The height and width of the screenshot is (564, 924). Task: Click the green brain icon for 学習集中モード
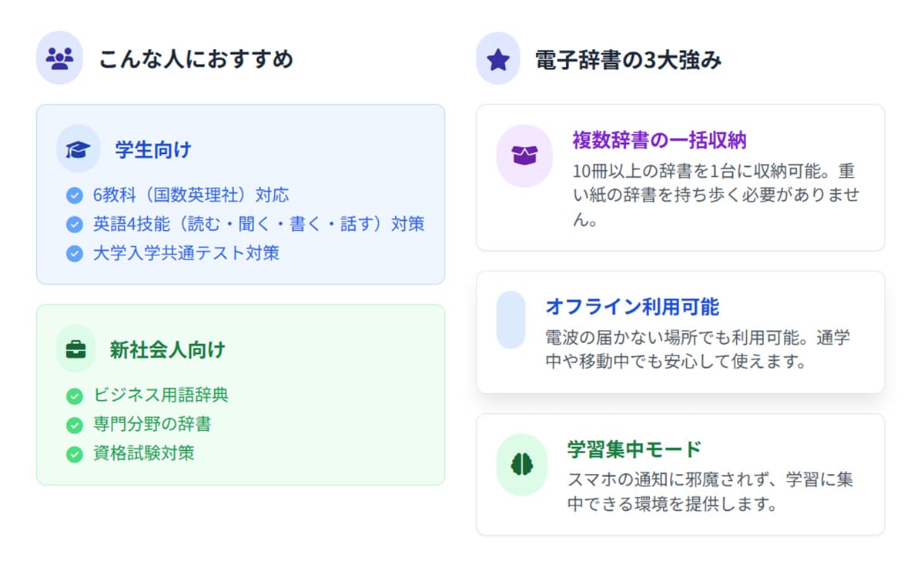[x=522, y=464]
